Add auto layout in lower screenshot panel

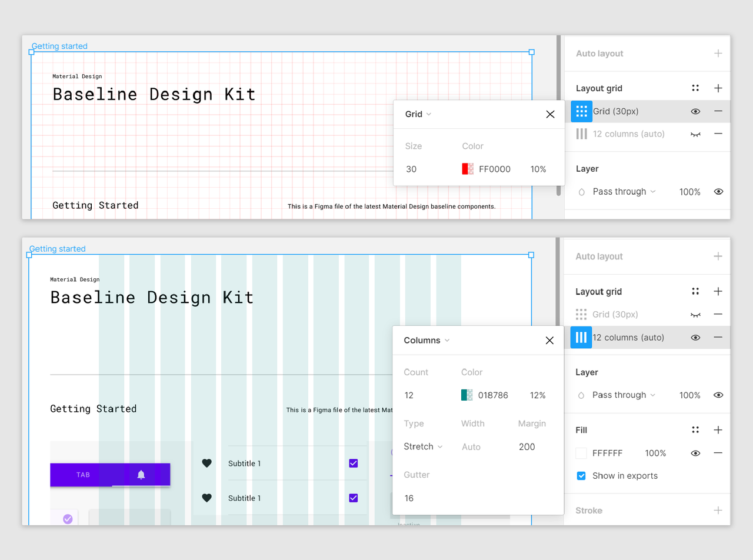coord(718,256)
